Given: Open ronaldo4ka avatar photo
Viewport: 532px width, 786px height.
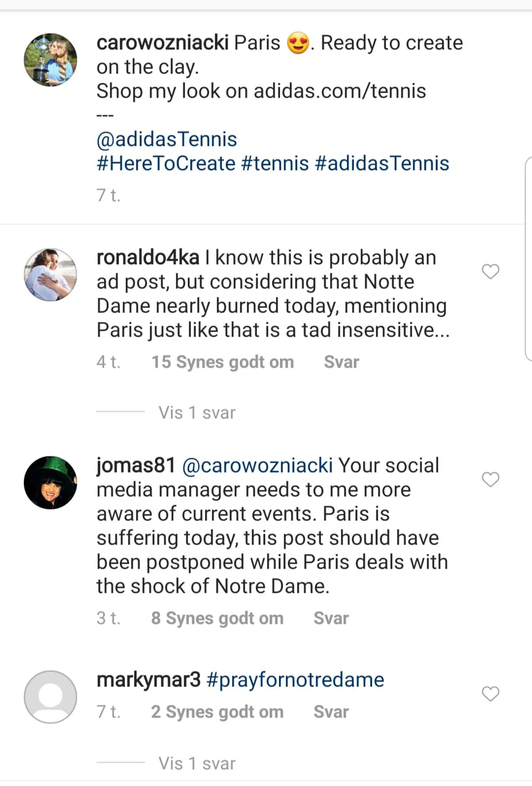Looking at the screenshot, I should [x=51, y=275].
